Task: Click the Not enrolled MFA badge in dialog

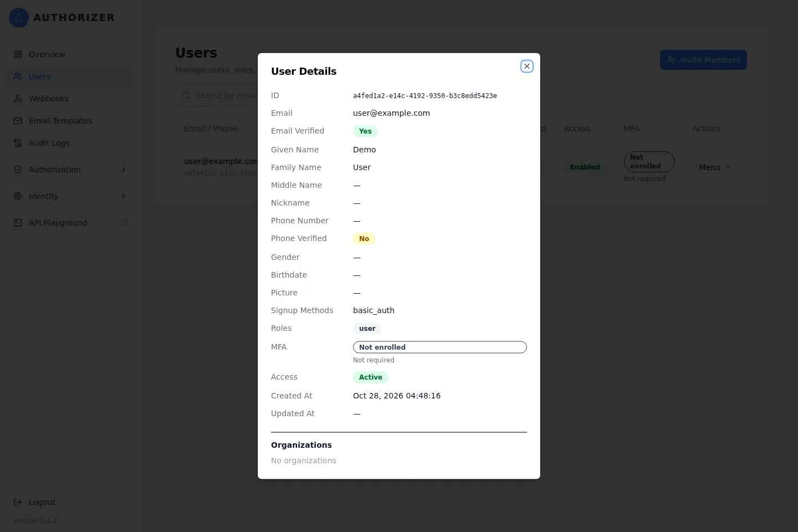Action: 440,347
